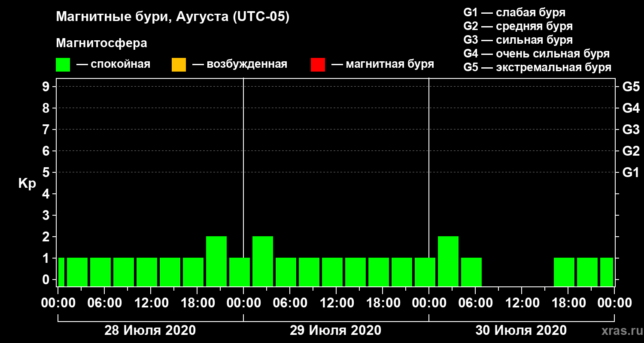Click the 'G4 — очень сильная буря' description
The image size is (644, 343).
[537, 54]
